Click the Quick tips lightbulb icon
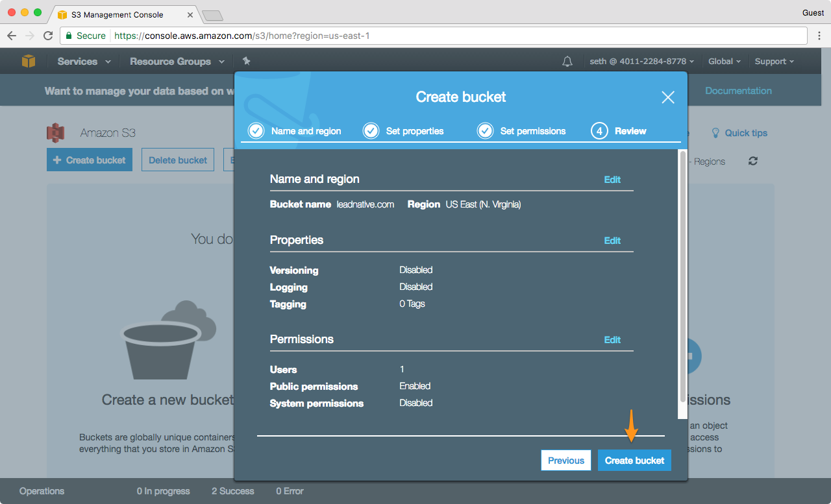 (x=715, y=133)
